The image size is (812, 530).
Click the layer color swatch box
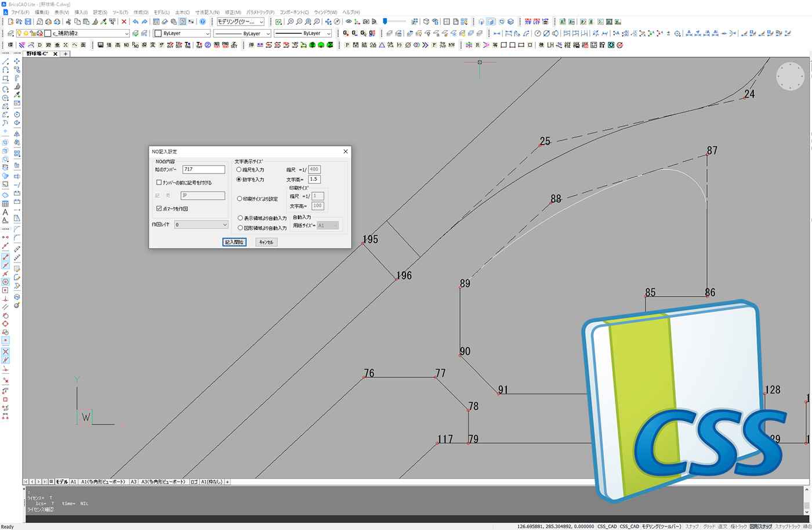(x=48, y=33)
